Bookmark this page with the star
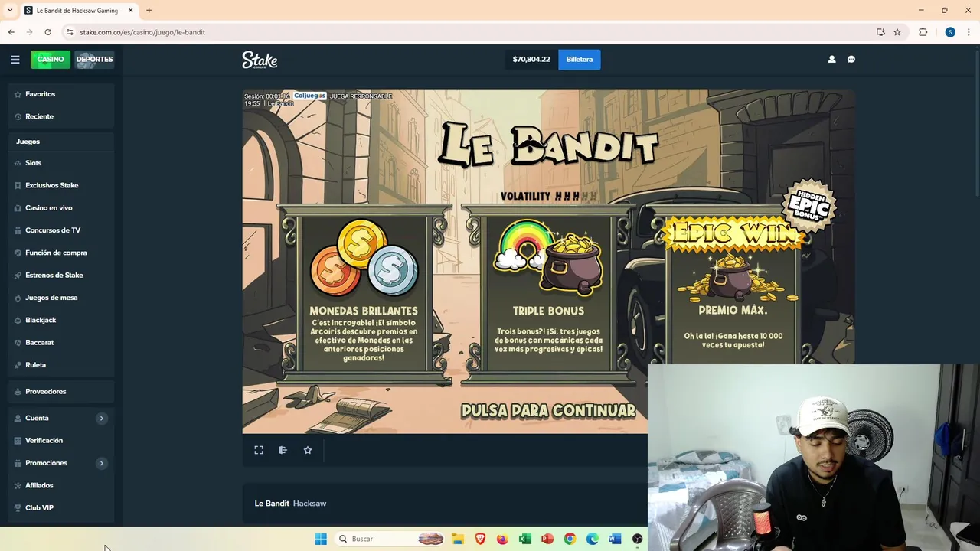The width and height of the screenshot is (980, 551). 897,32
